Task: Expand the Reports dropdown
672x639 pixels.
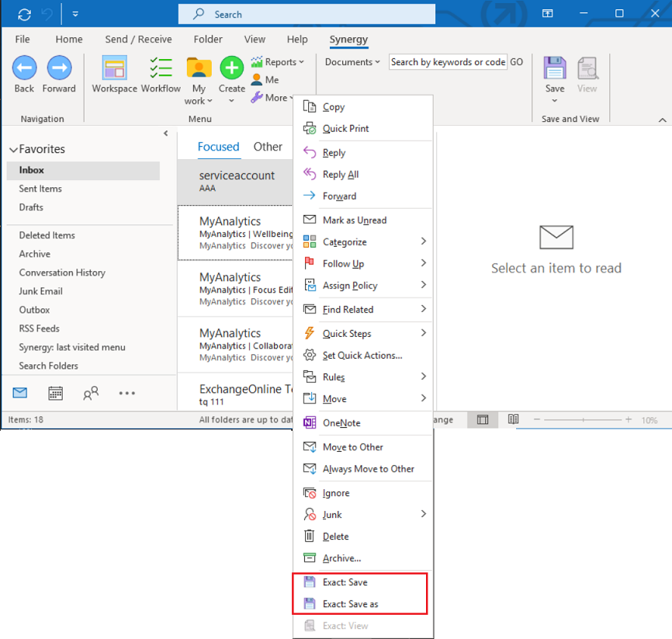Action: (x=278, y=62)
